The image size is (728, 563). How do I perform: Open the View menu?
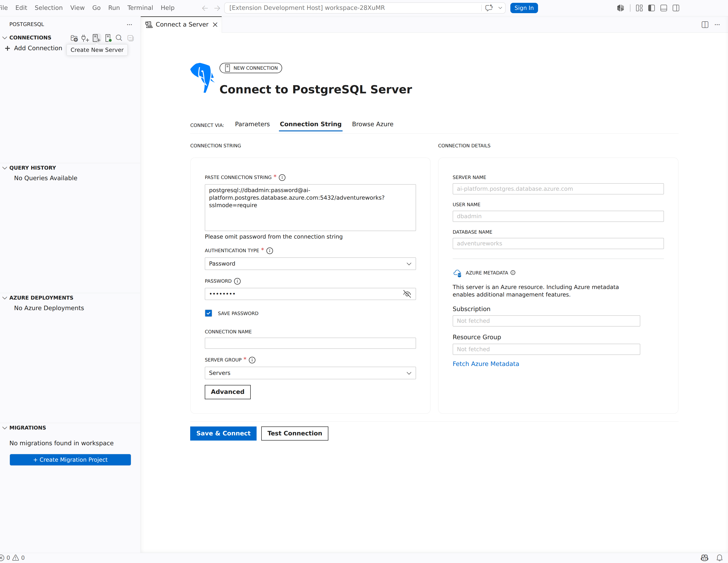point(77,8)
